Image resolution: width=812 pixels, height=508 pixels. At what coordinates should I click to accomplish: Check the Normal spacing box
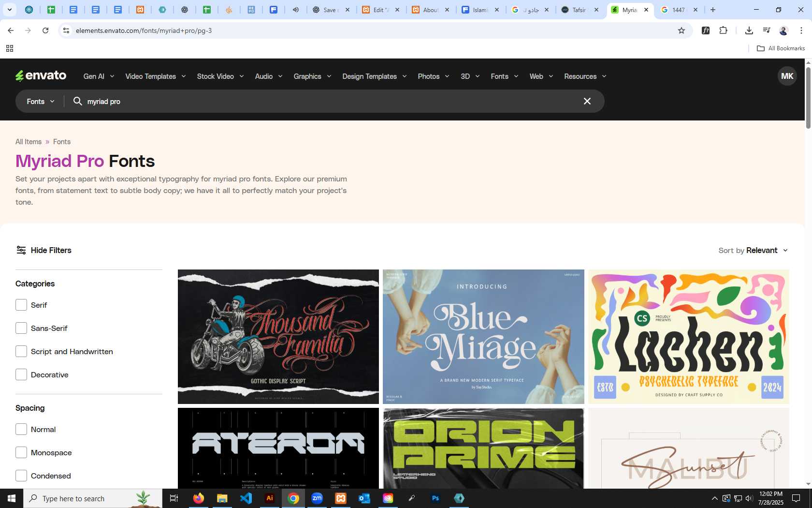click(21, 429)
